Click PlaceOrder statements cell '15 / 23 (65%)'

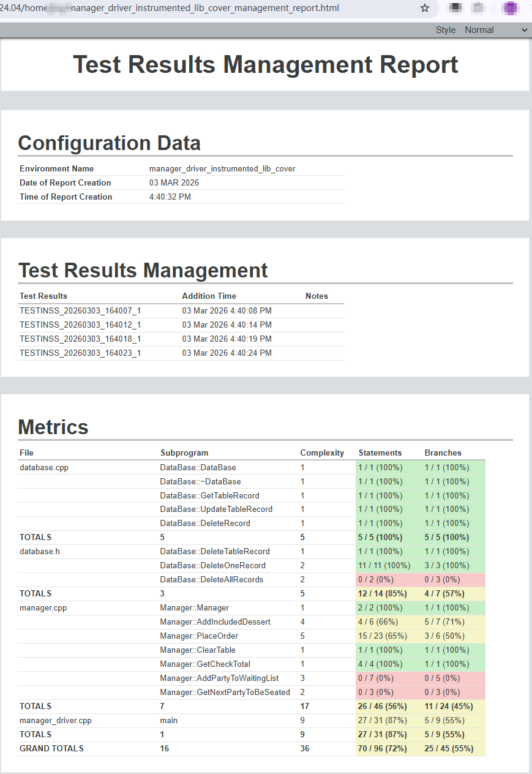click(383, 636)
